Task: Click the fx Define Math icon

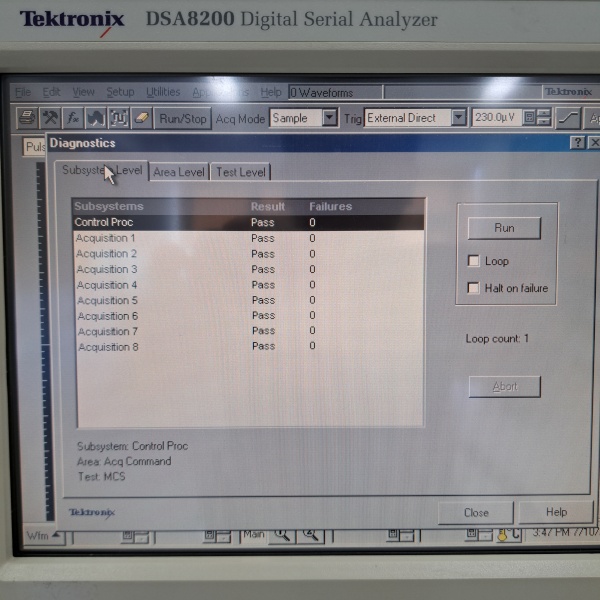Action: [73, 118]
